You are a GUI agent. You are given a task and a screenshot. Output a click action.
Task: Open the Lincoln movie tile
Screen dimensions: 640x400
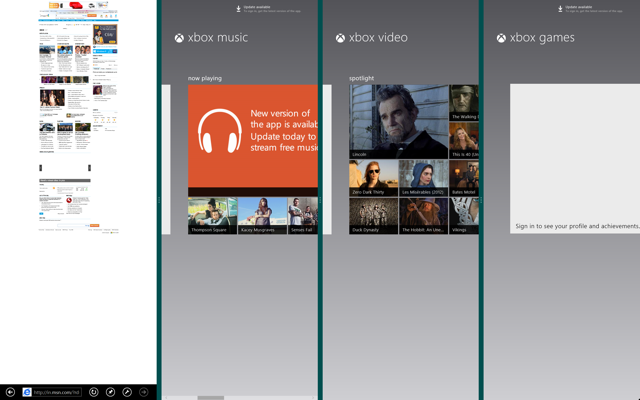pyautogui.click(x=398, y=122)
